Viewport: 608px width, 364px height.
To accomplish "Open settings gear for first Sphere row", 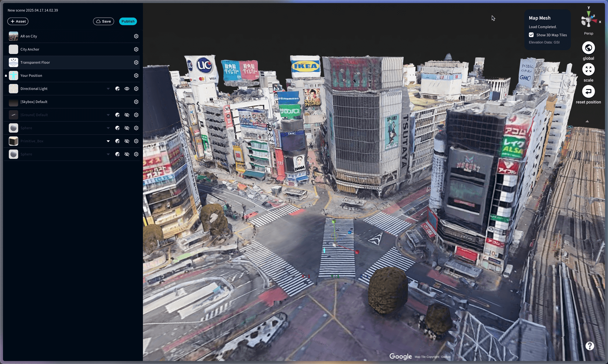I will [136, 128].
